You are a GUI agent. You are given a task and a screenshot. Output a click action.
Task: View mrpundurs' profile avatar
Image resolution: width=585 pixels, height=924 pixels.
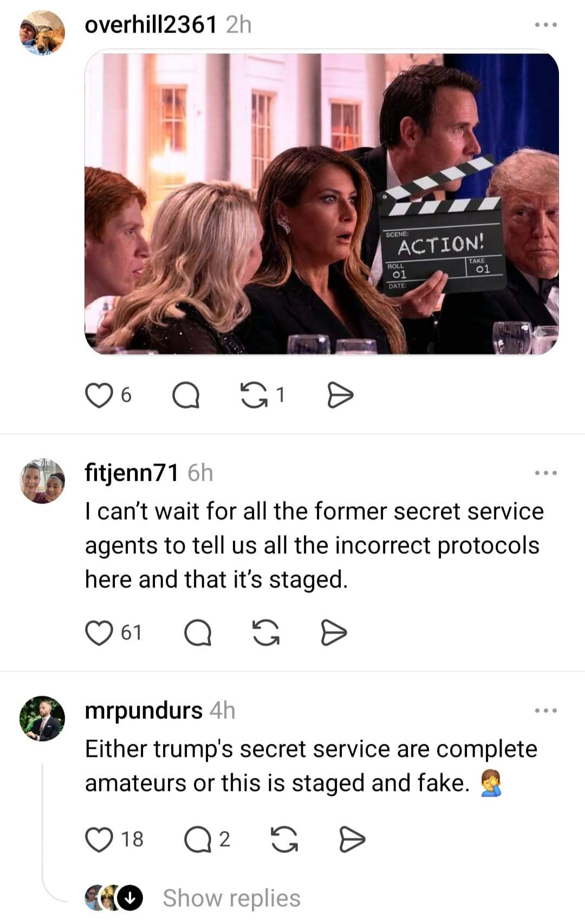tap(42, 718)
